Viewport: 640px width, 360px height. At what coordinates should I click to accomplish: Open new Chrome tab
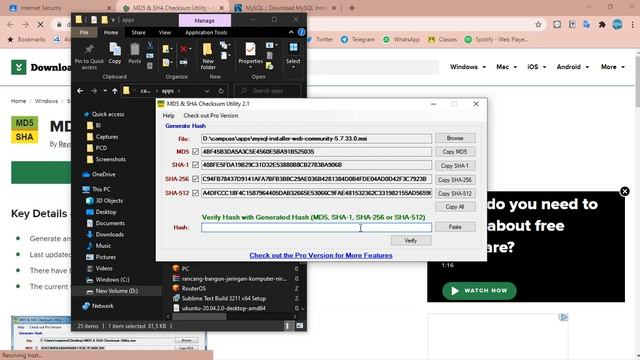pyautogui.click(x=352, y=8)
